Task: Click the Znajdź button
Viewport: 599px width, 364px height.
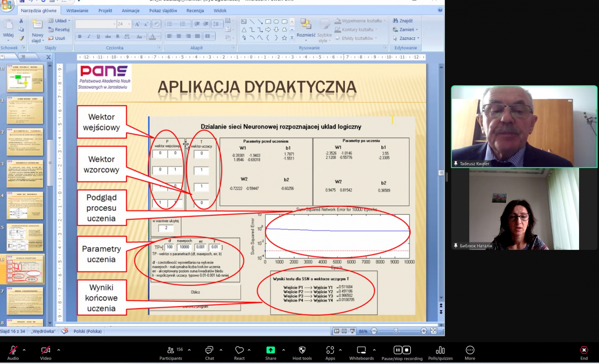Action: click(402, 21)
